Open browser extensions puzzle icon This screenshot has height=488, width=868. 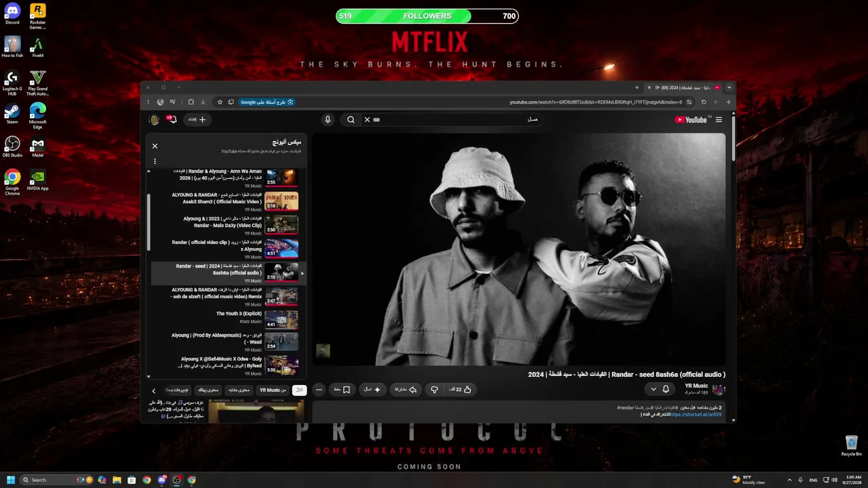[x=191, y=102]
